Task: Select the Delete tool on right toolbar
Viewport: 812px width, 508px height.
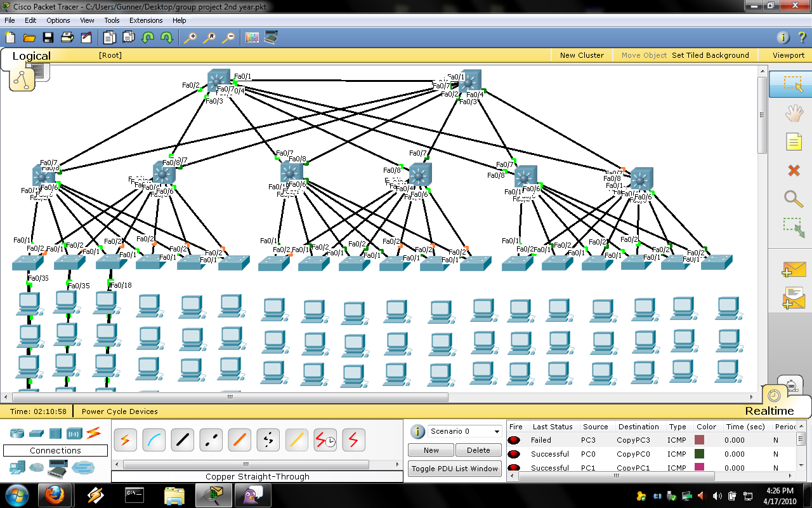Action: pos(794,170)
